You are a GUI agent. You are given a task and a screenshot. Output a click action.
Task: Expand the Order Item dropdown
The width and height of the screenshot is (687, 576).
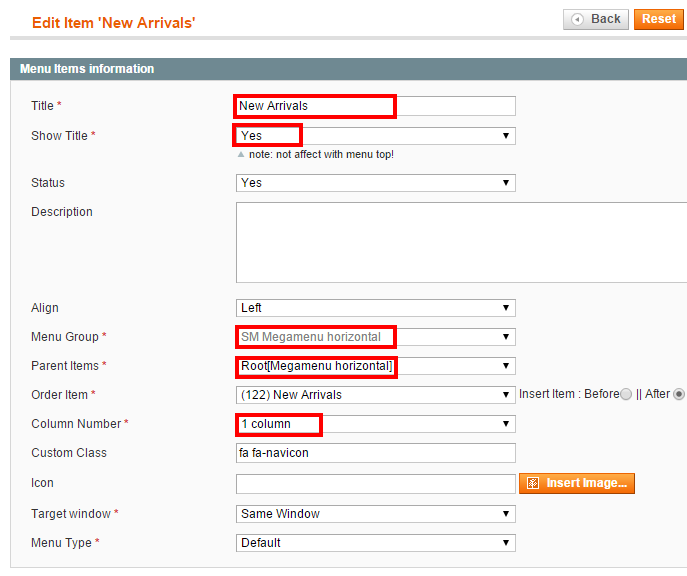point(375,395)
